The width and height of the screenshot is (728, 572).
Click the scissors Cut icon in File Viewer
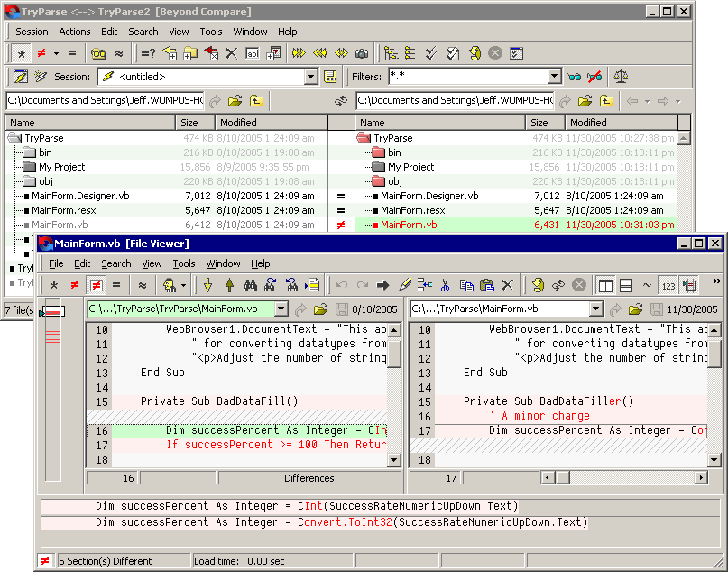tap(446, 285)
